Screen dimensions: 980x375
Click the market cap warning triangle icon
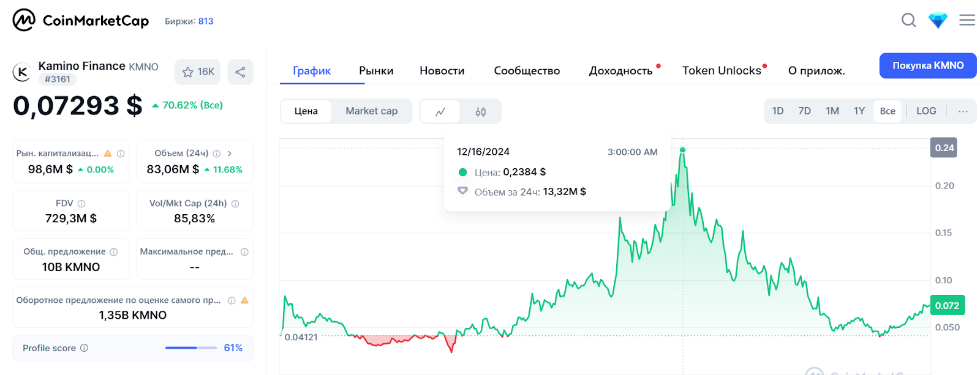(x=108, y=154)
